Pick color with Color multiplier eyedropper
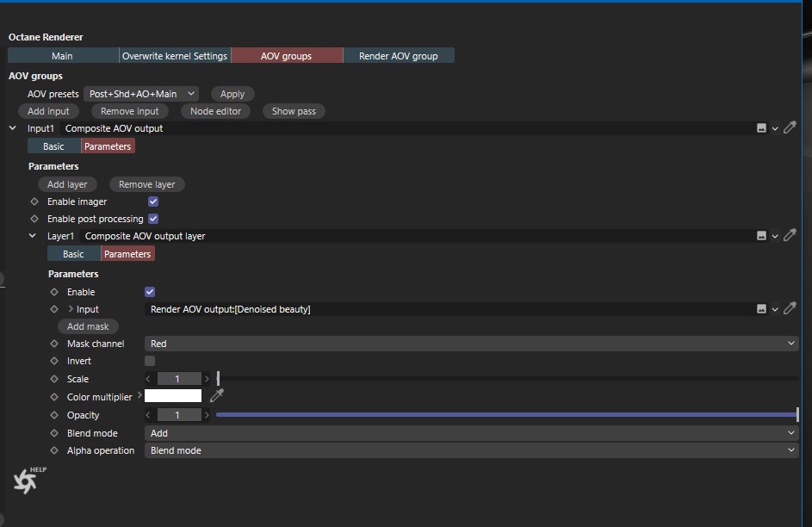 [x=216, y=396]
